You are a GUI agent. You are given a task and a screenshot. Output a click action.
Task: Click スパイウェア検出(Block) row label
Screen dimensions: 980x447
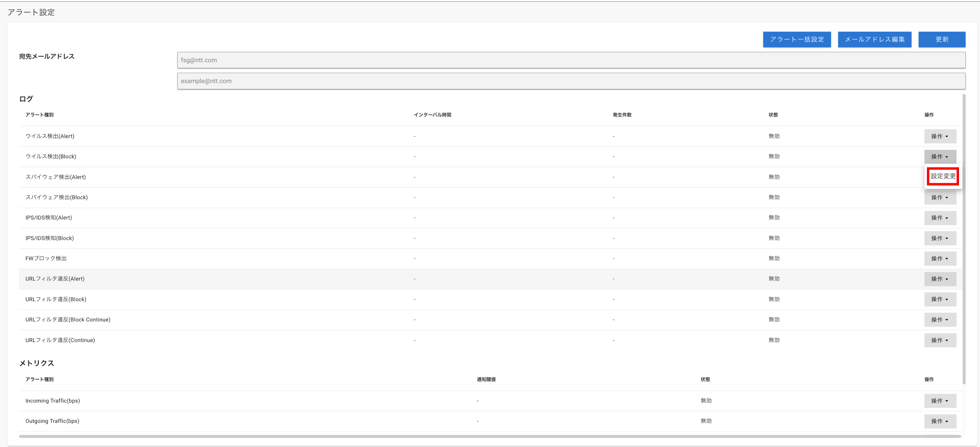click(56, 197)
